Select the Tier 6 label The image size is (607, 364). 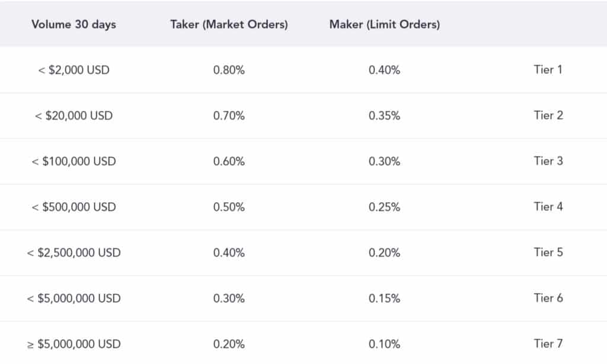(x=548, y=298)
